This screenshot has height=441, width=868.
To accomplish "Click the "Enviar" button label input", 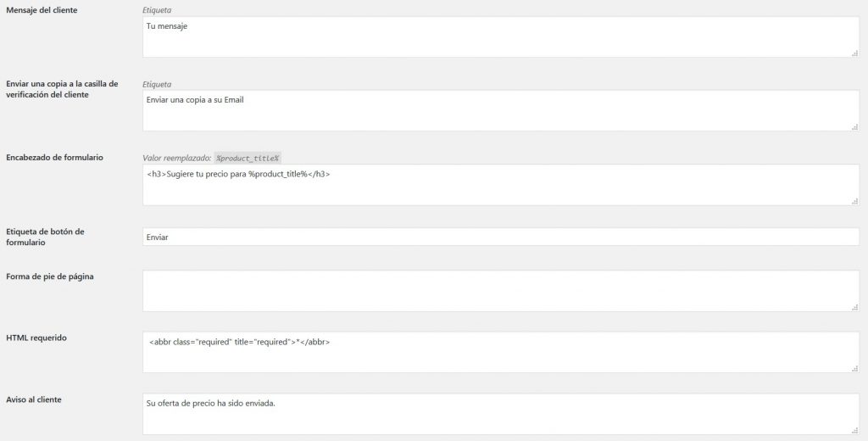I will click(500, 237).
